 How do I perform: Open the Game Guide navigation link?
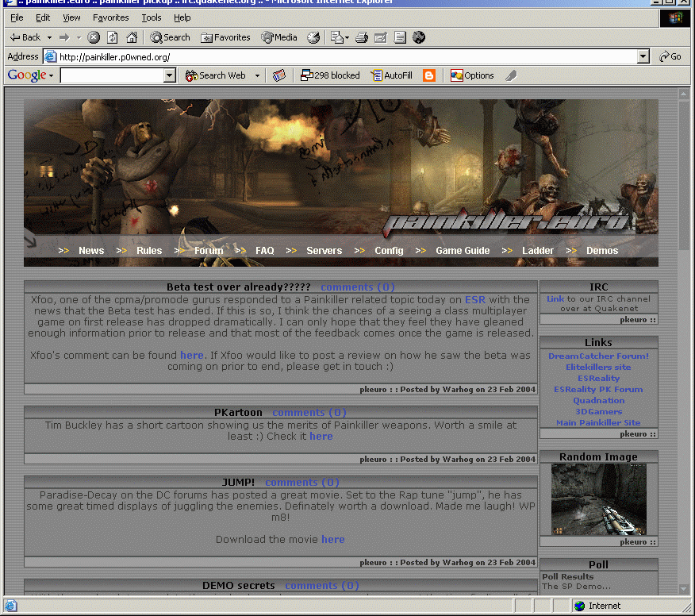click(x=463, y=251)
